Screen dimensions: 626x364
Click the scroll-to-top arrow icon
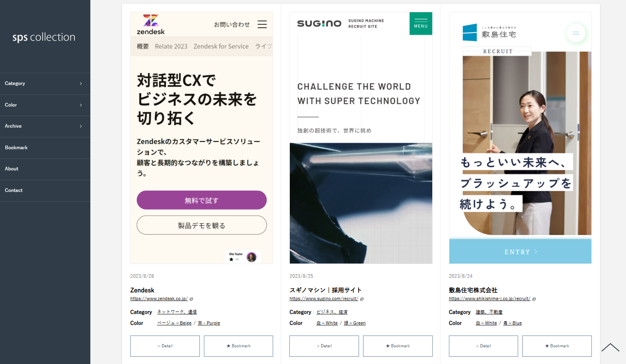(x=610, y=347)
